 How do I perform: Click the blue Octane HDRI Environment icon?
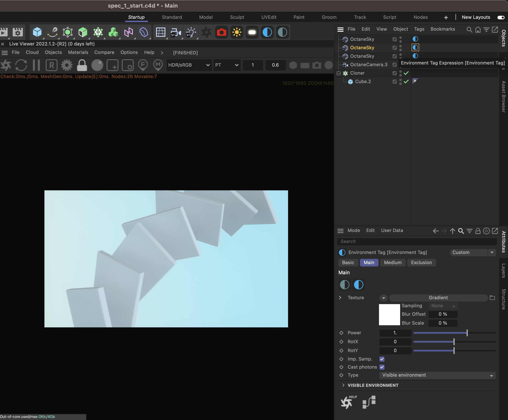point(267,32)
